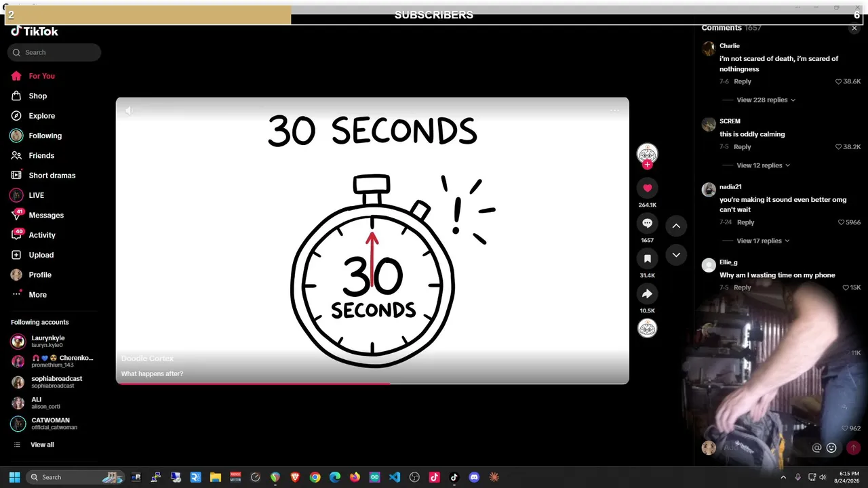Image resolution: width=868 pixels, height=488 pixels.
Task: Open the Friends people icon
Action: tap(16, 155)
